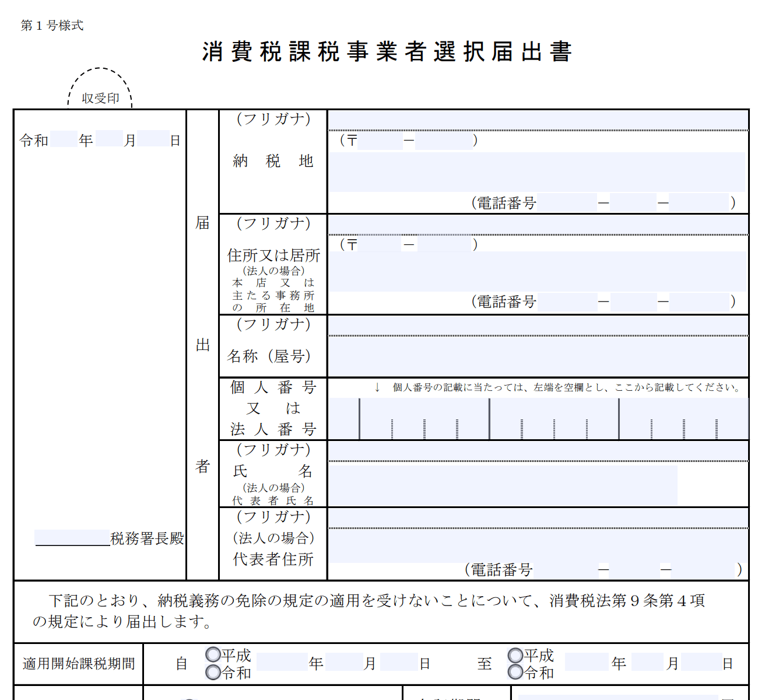
Task: Click the 適用開始課税期間 label
Action: (x=79, y=663)
